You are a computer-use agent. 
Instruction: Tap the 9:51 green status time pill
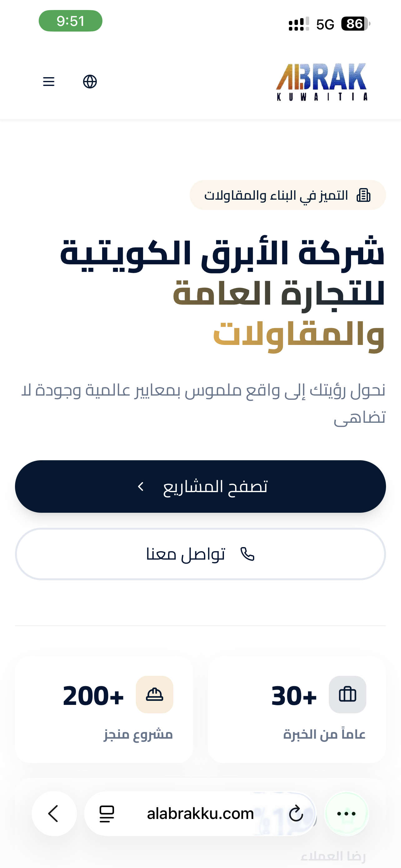pos(70,21)
